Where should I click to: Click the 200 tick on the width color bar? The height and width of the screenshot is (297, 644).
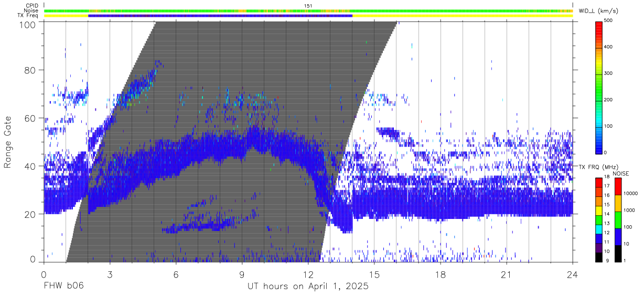tap(609, 100)
